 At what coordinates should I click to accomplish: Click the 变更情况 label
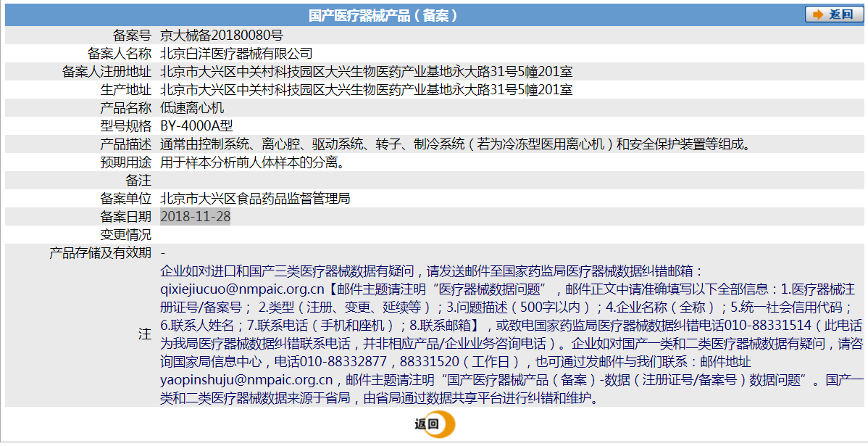[x=125, y=235]
